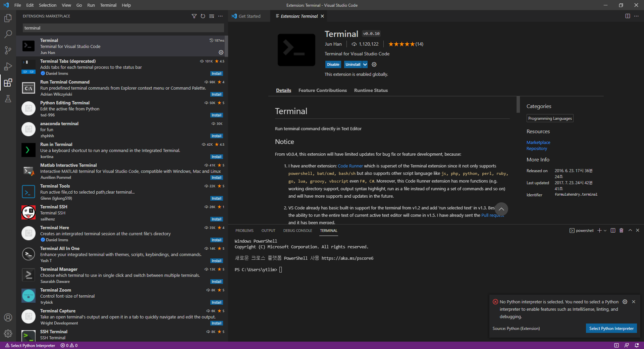This screenshot has height=349, width=644.
Task: Open terminal launch profile dropdown arrow
Action: click(605, 231)
